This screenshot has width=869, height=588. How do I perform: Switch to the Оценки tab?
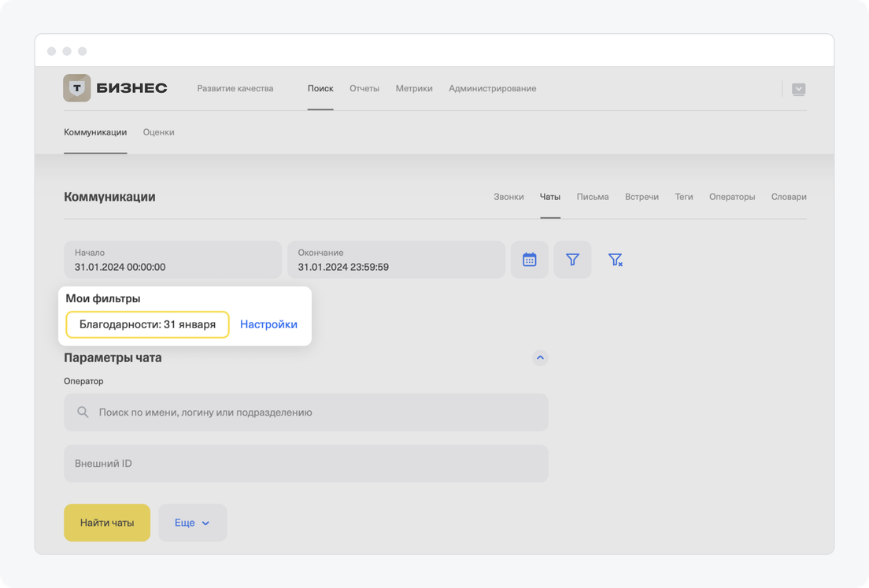158,132
